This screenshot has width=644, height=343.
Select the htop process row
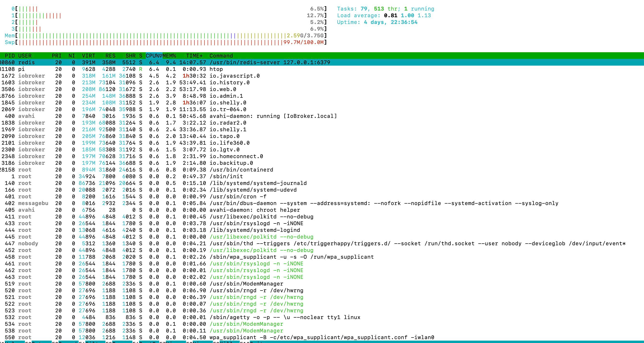[x=216, y=69]
